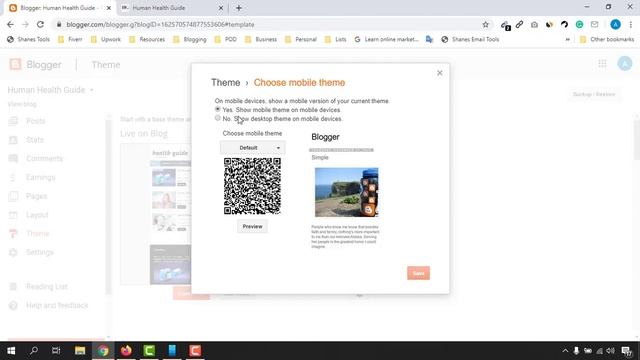This screenshot has width=640, height=360.
Task: Open the Resources bookmark folder
Action: [x=147, y=39]
